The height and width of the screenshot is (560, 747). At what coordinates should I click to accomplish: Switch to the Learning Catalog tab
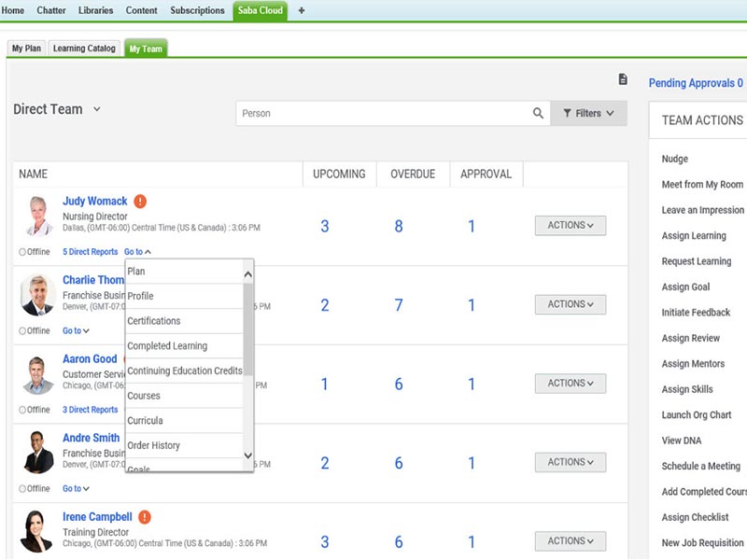(84, 49)
